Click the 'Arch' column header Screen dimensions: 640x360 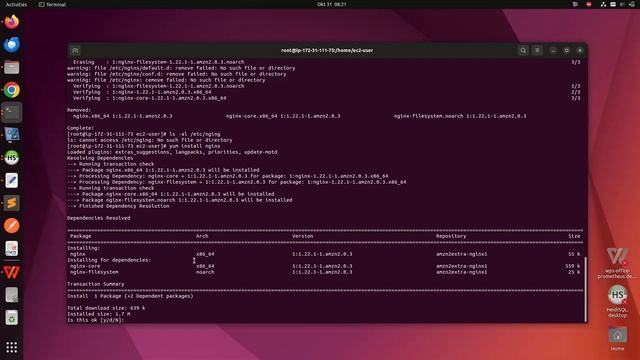[202, 236]
